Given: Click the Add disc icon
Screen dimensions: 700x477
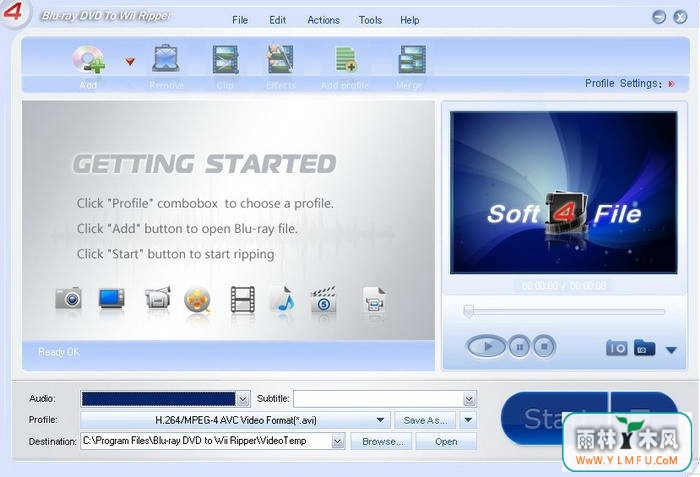Looking at the screenshot, I should pos(88,59).
